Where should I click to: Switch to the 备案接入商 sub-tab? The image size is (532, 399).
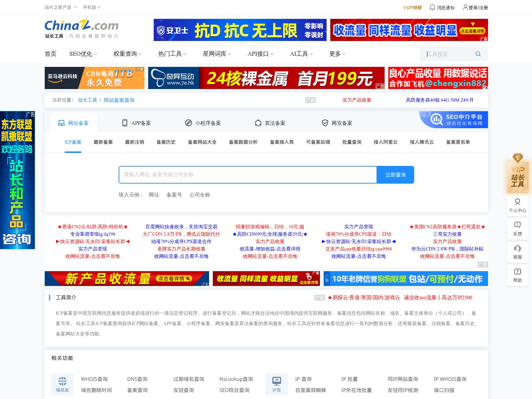coord(282,142)
